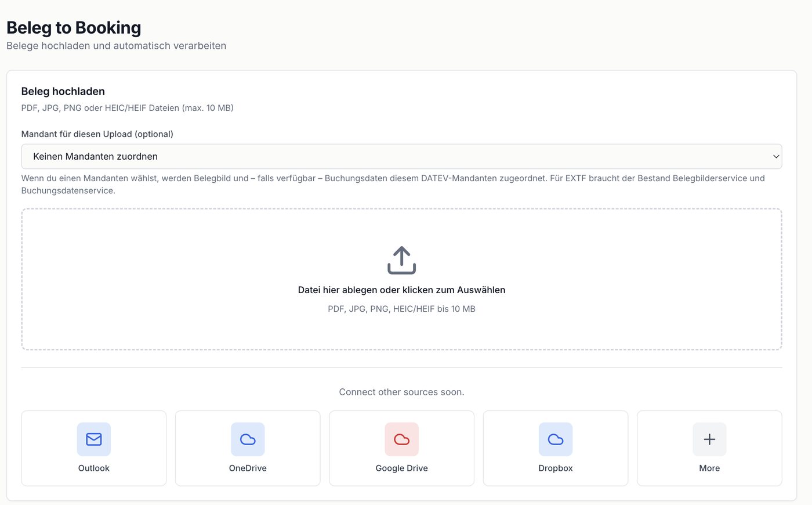The image size is (812, 505).
Task: Open the 'Keinen Mandanten zuordnen' dropdown
Action: point(401,157)
